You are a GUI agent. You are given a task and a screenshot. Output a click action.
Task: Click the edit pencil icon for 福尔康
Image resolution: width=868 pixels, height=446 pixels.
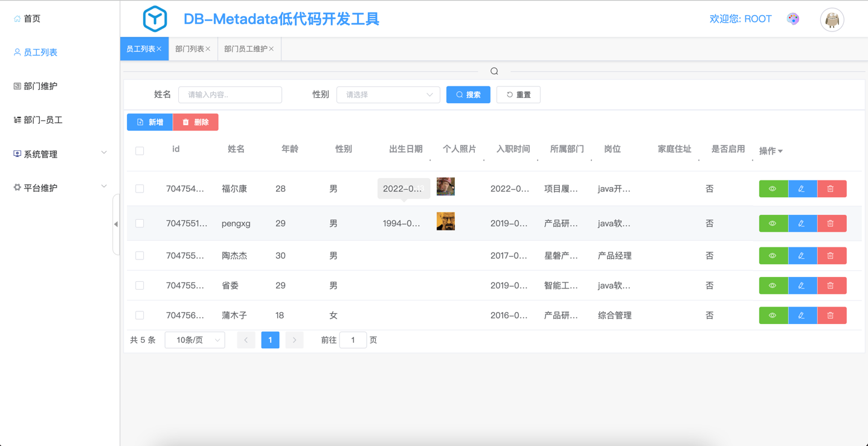pos(802,189)
